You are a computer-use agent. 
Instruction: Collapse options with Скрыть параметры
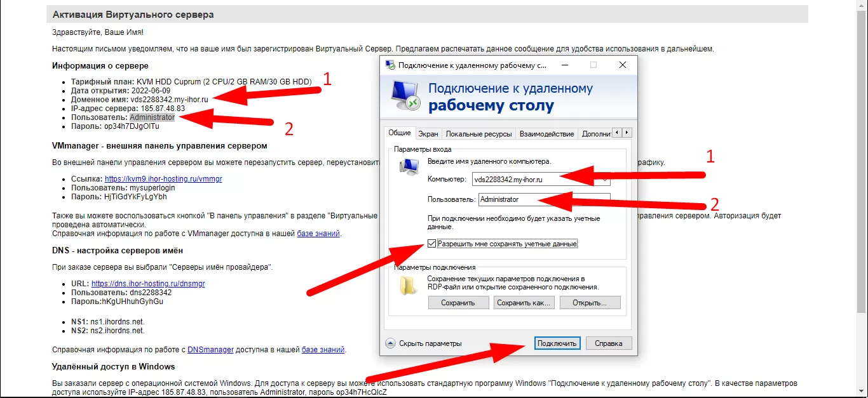pyautogui.click(x=424, y=343)
